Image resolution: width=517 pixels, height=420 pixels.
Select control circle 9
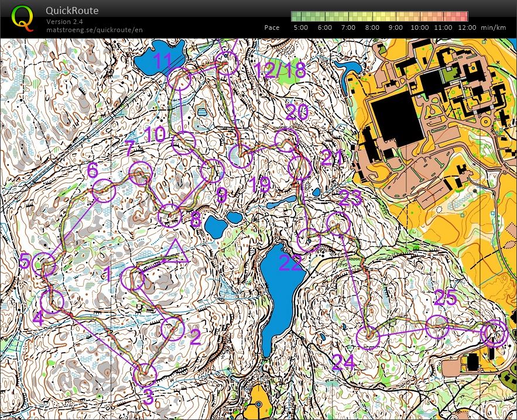pos(213,171)
